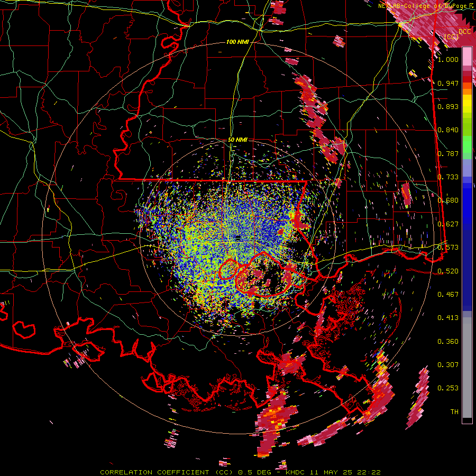Viewport: 476px width, 476px height.
Task: Click the "50 NMI" range ring label
Action: (237, 140)
